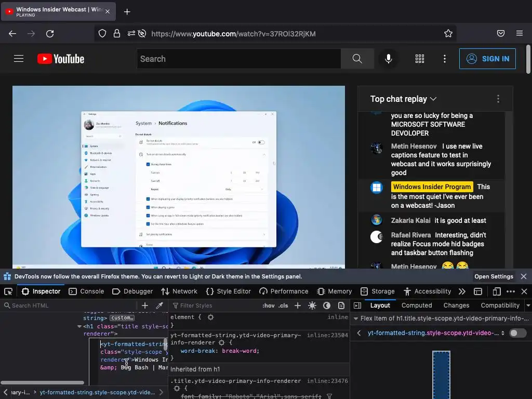Screen dimensions: 532x399
Task: Focus the Filter Styles field
Action: pos(216,305)
